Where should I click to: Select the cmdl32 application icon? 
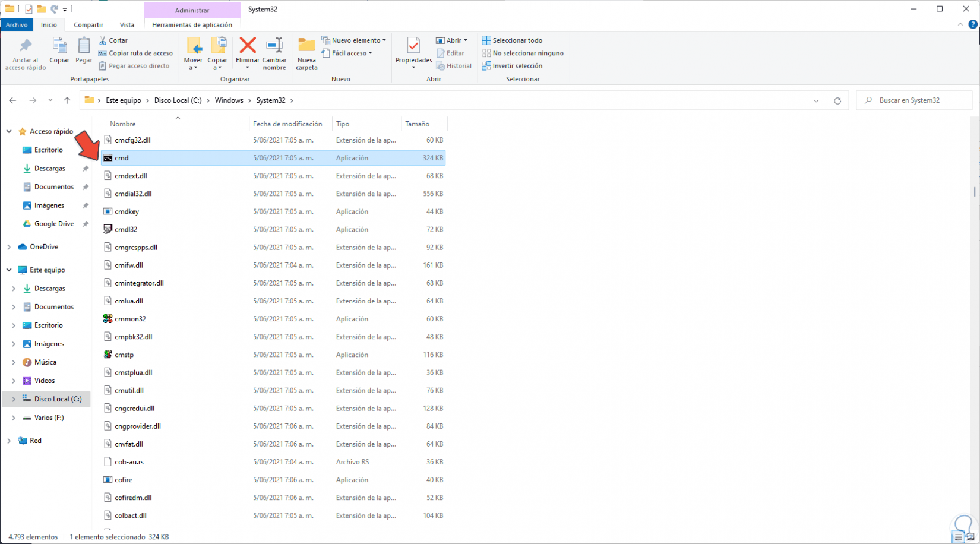coord(108,229)
